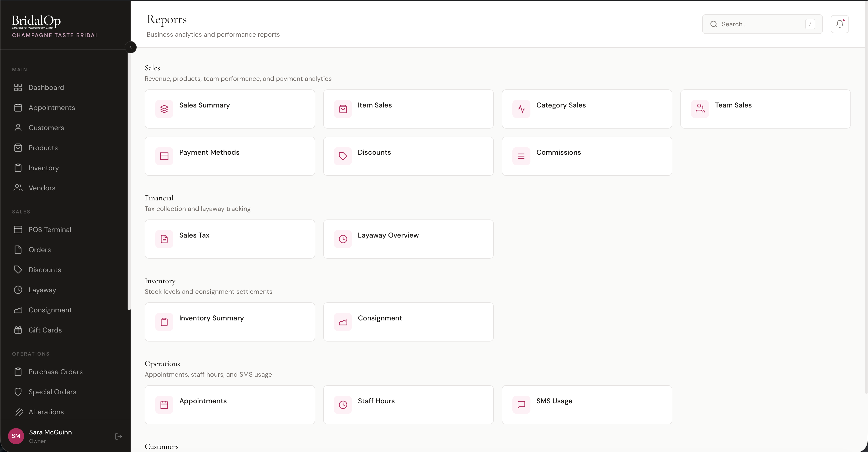868x452 pixels.
Task: Click the POS Terminal icon
Action: (18, 229)
